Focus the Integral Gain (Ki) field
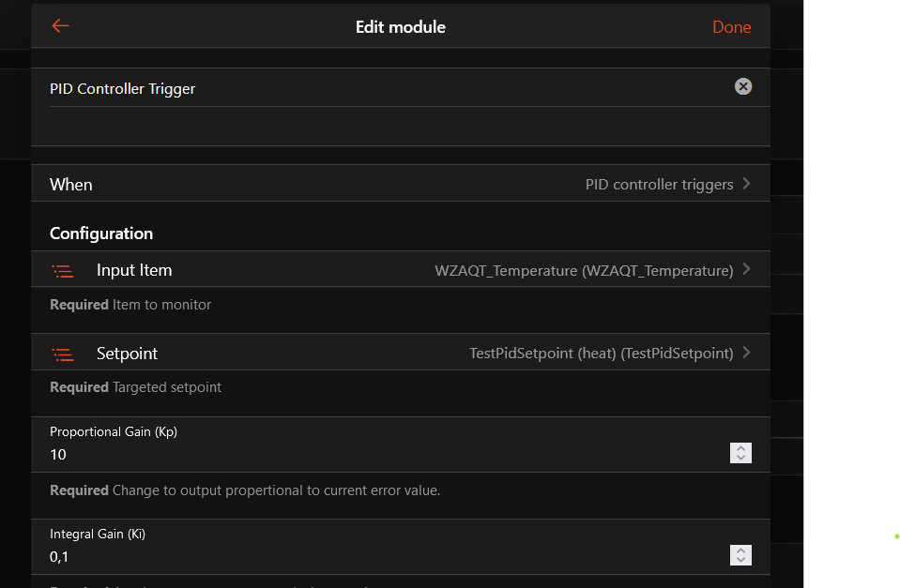This screenshot has width=900, height=588. coord(375,557)
